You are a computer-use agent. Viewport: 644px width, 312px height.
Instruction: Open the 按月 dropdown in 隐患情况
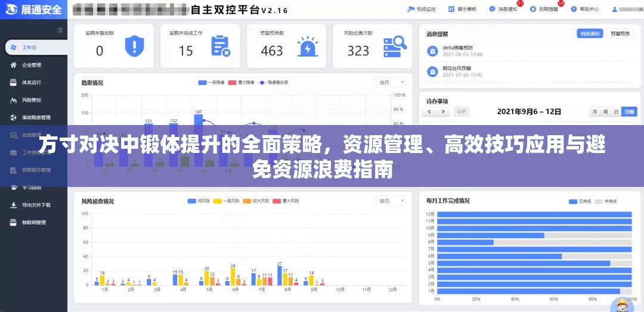(391, 82)
